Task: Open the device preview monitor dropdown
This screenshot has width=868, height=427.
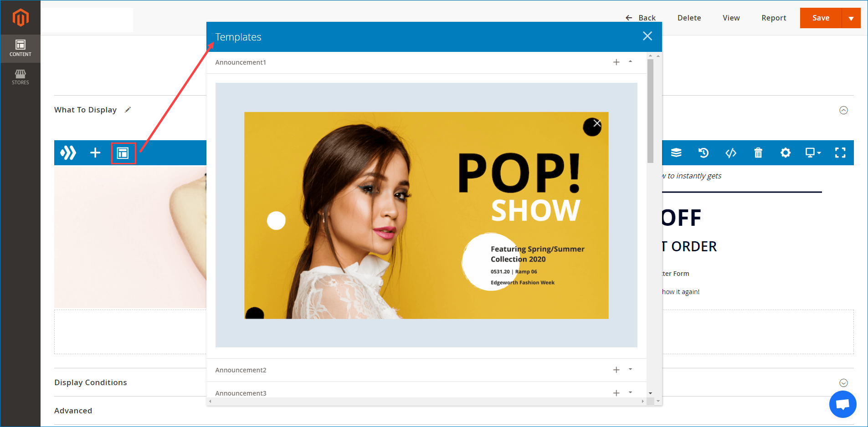Action: point(812,152)
